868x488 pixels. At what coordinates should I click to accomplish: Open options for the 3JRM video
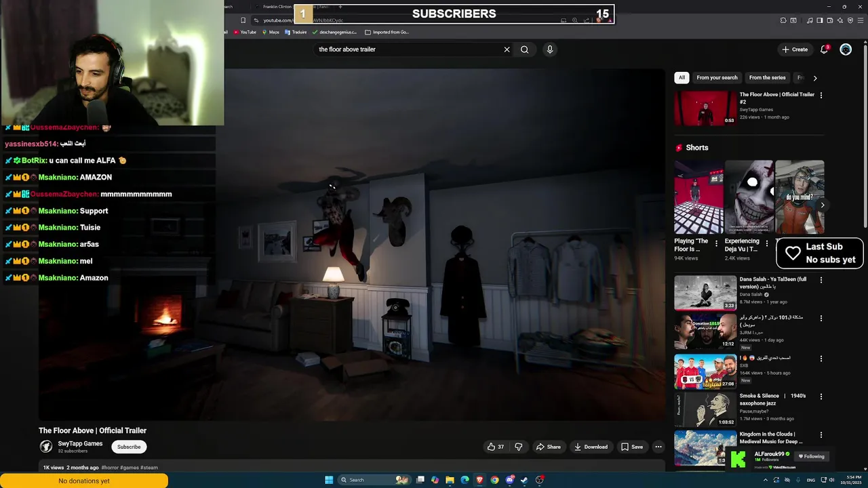pos(821,318)
